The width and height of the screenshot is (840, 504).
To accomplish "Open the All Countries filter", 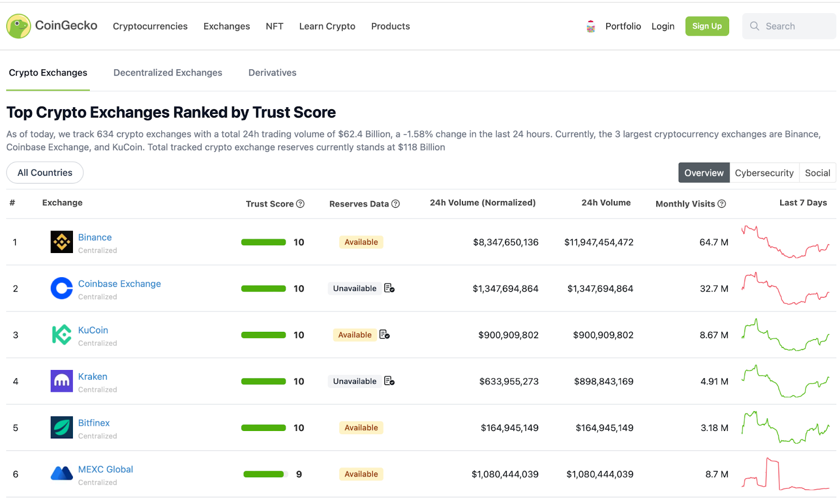I will [45, 172].
